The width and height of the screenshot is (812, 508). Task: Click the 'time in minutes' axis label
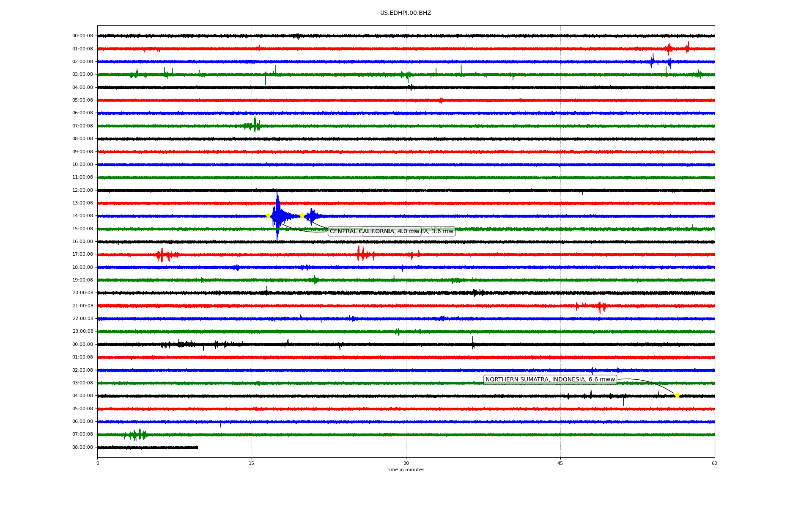coord(406,470)
